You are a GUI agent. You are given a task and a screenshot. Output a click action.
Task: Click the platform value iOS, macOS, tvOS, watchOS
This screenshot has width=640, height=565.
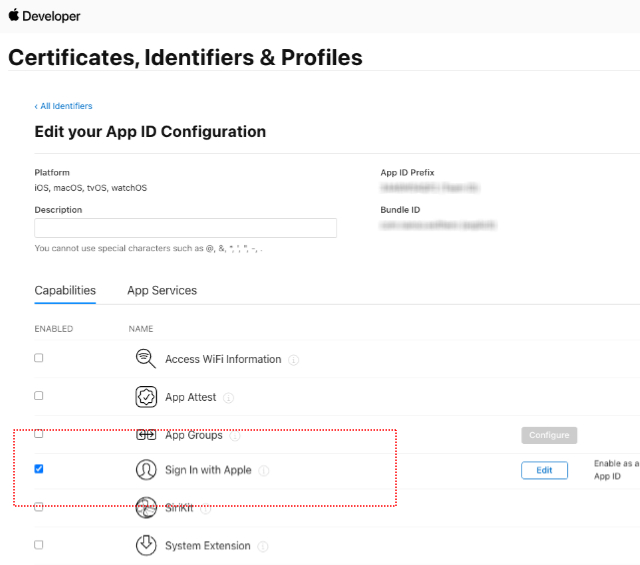pos(91,188)
